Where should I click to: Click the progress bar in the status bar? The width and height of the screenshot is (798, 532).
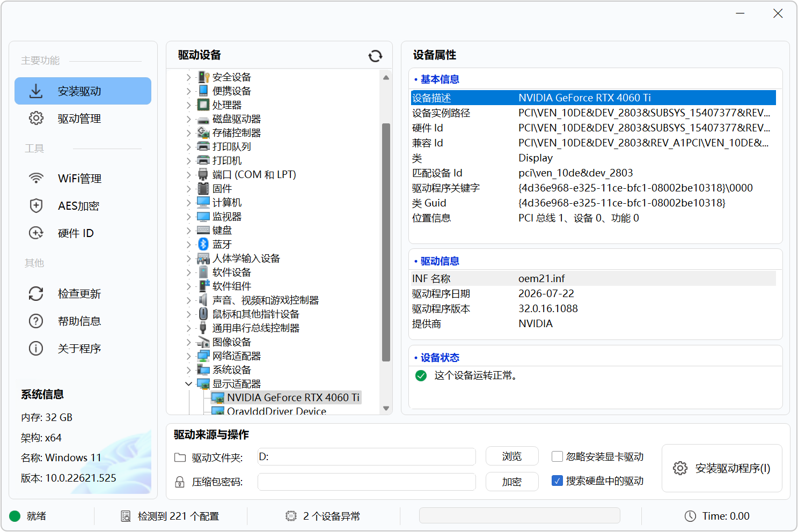coord(519,516)
